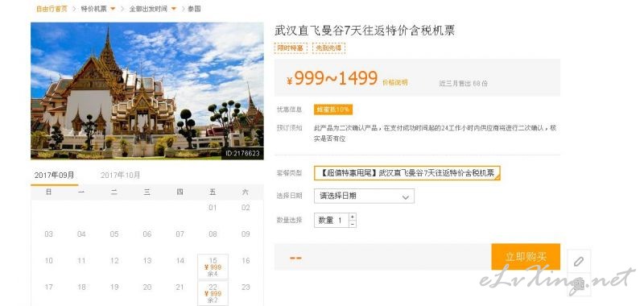Select September 22 priced ¥999
Screen dimensions: 644x306
tap(213, 293)
